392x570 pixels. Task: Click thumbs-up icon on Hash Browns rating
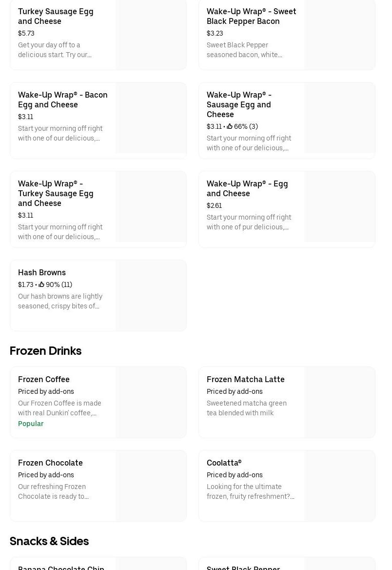[41, 285]
